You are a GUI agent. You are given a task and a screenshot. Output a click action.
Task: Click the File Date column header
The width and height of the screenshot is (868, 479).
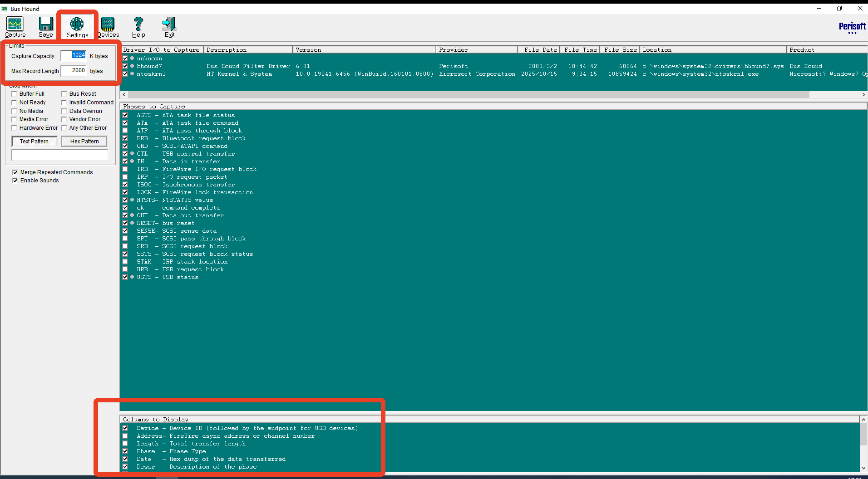(539, 50)
